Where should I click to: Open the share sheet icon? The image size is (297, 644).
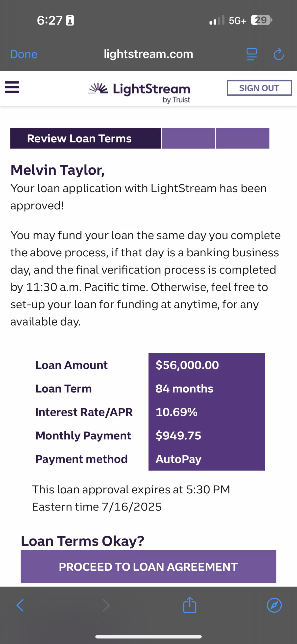(190, 605)
